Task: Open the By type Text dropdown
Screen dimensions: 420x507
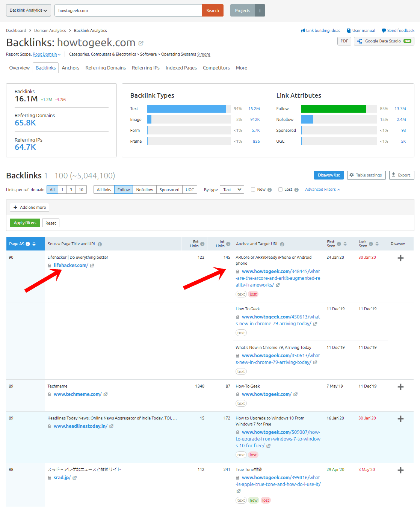Action: point(232,190)
